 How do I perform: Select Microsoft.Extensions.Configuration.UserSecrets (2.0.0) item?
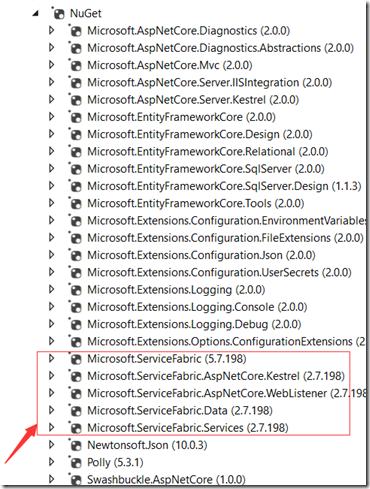click(x=219, y=273)
